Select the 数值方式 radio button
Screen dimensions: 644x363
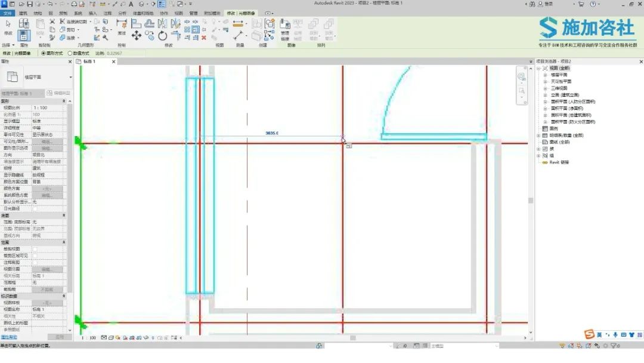point(70,54)
